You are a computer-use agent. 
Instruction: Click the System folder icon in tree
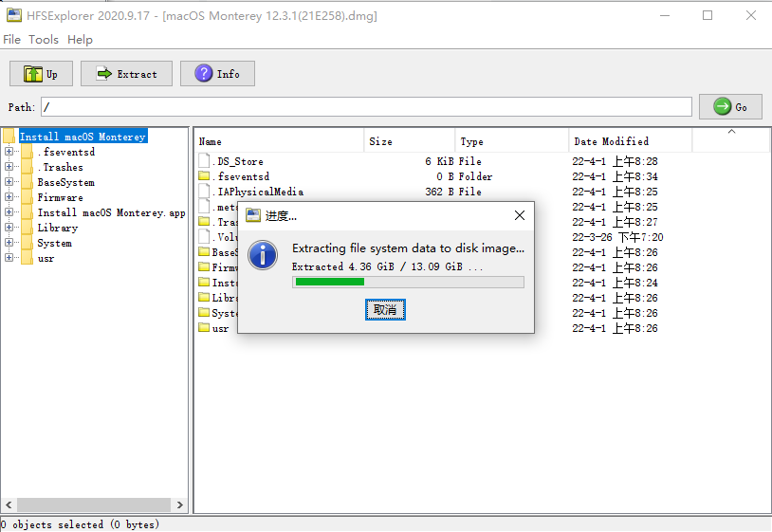(28, 243)
